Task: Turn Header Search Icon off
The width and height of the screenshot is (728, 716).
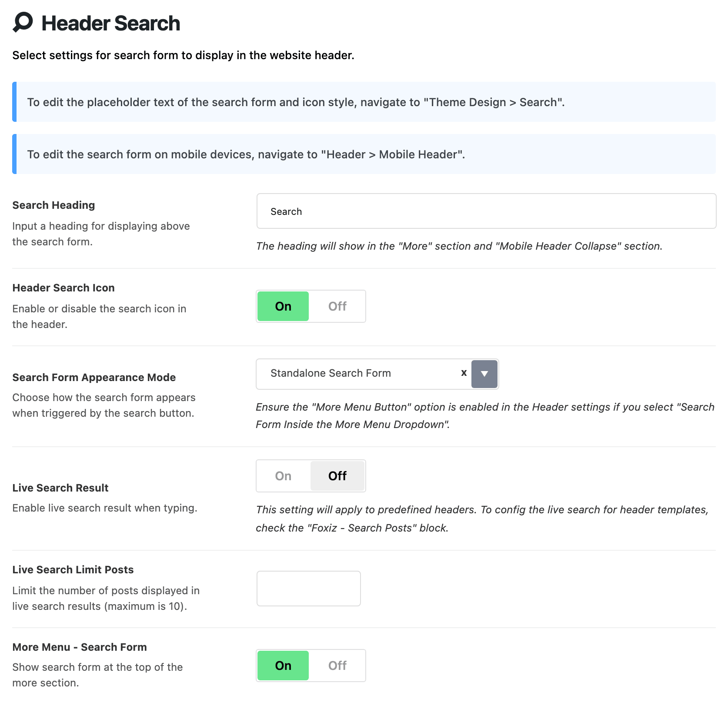Action: 337,306
